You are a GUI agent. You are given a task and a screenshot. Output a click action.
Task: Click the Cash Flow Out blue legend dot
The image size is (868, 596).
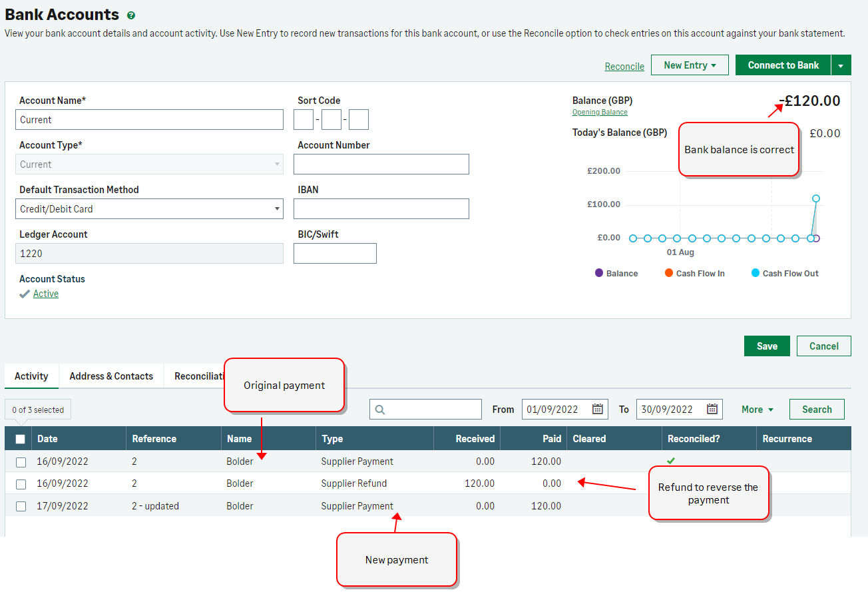pyautogui.click(x=755, y=273)
